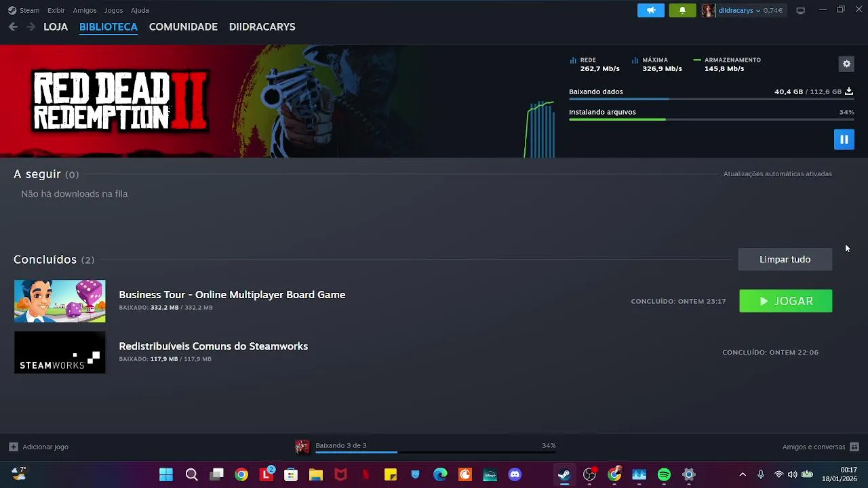Click the Baixando dados progress bar
The height and width of the screenshot is (488, 868).
[711, 100]
